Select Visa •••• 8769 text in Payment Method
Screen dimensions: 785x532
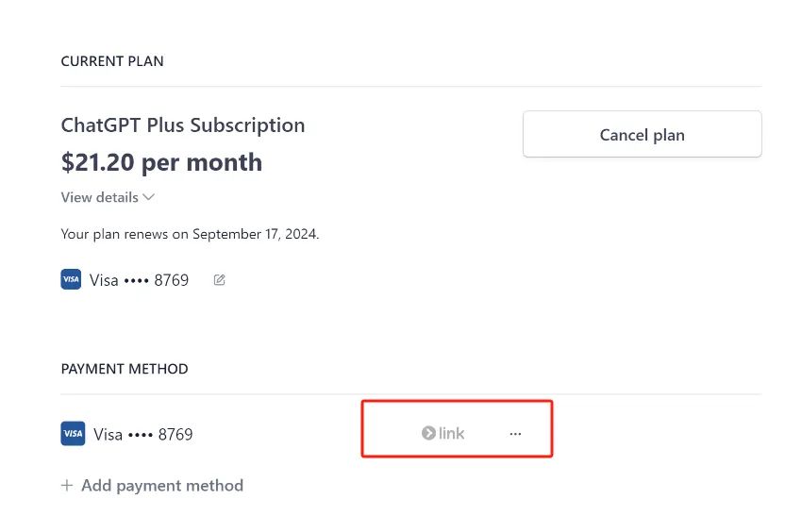click(x=142, y=435)
